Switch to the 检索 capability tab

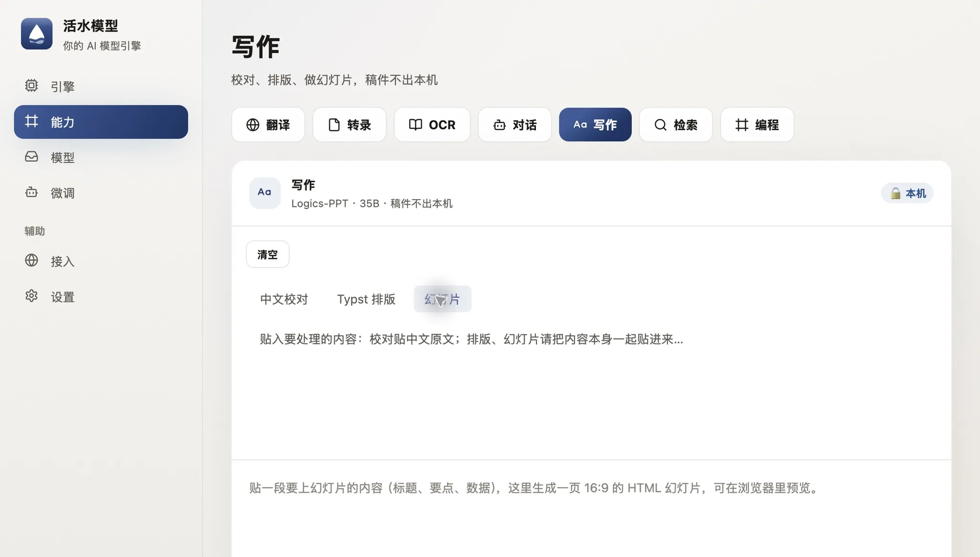tap(676, 125)
